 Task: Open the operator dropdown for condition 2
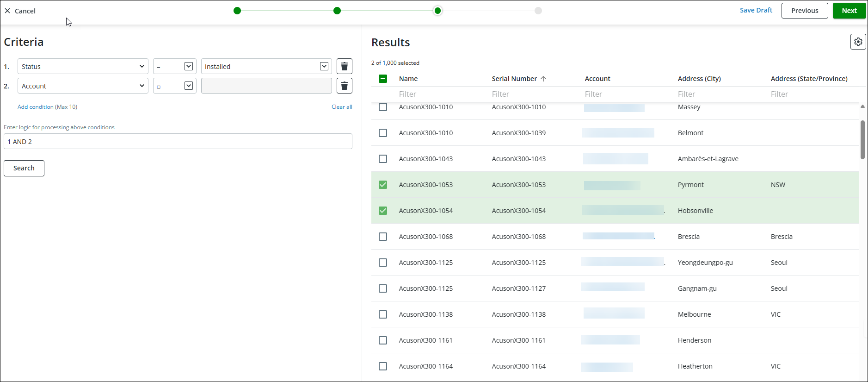pyautogui.click(x=174, y=86)
